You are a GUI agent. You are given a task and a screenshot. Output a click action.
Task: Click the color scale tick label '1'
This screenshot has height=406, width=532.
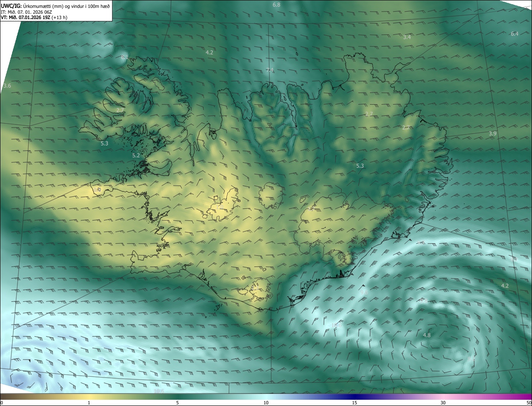coord(89,403)
